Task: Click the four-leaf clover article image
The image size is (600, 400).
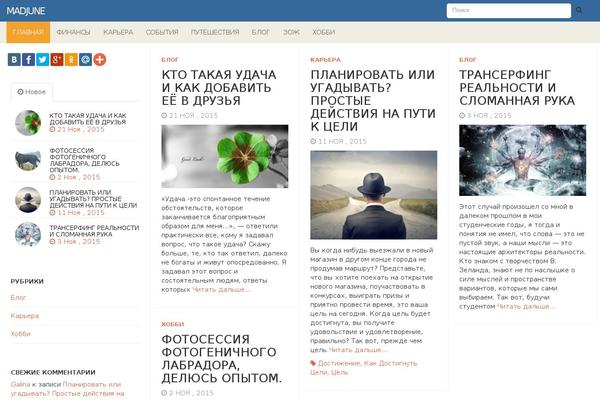Action: point(225,156)
